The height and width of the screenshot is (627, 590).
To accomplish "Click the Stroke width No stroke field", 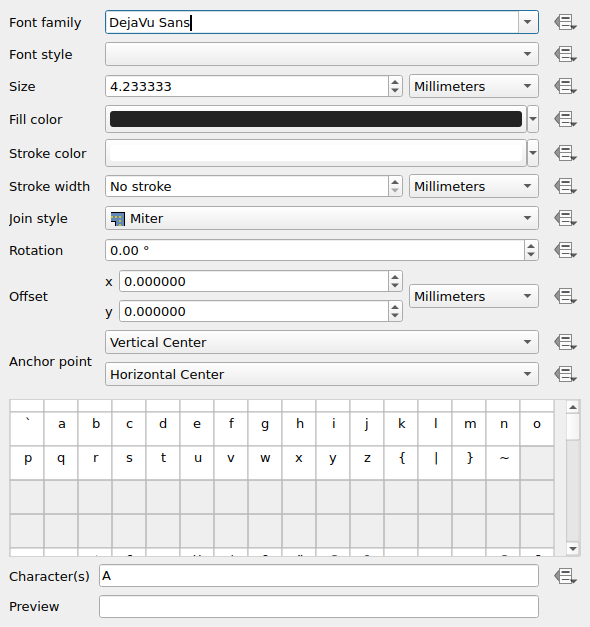I will pyautogui.click(x=247, y=186).
